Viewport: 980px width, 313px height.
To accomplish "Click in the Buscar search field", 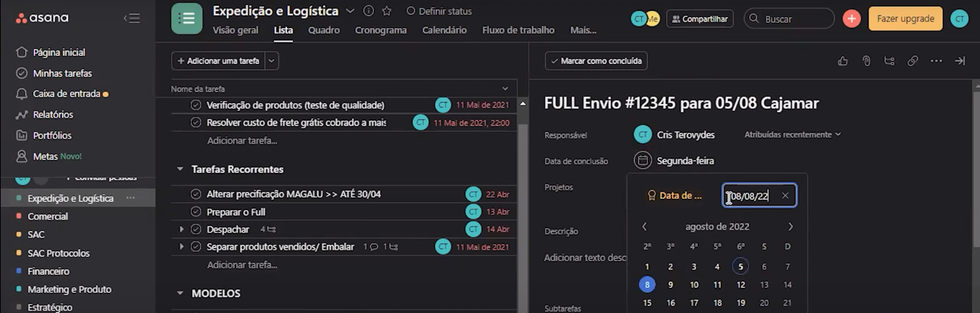I will coord(789,19).
